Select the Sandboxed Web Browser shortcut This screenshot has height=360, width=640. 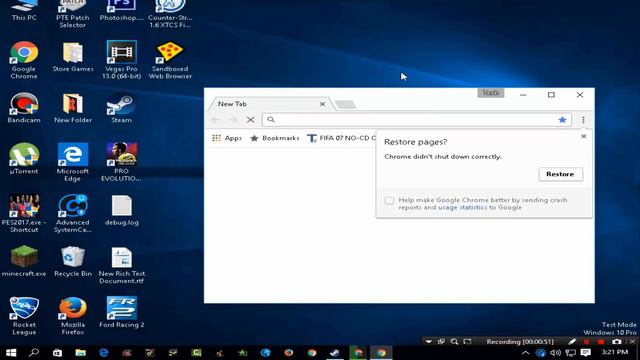[x=170, y=60]
